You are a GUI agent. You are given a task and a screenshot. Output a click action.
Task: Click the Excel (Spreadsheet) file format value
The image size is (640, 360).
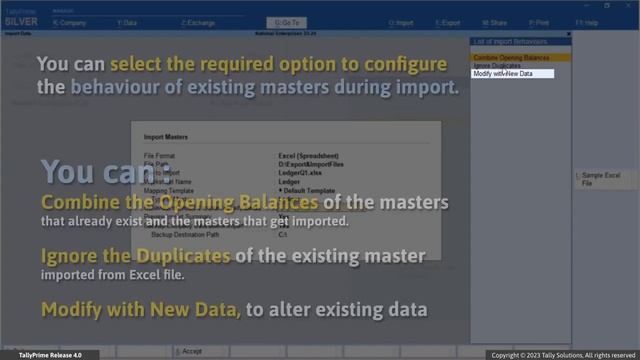308,156
